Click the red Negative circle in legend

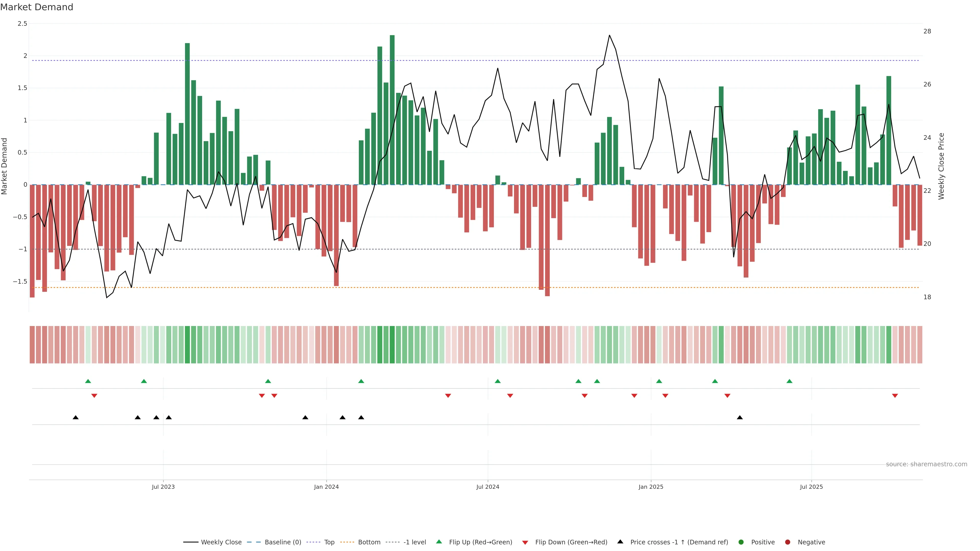tap(788, 542)
